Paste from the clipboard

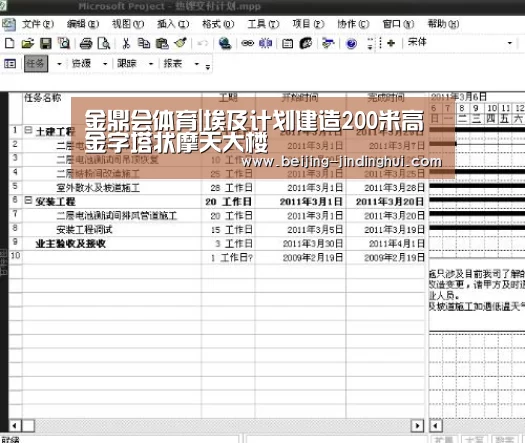point(162,43)
